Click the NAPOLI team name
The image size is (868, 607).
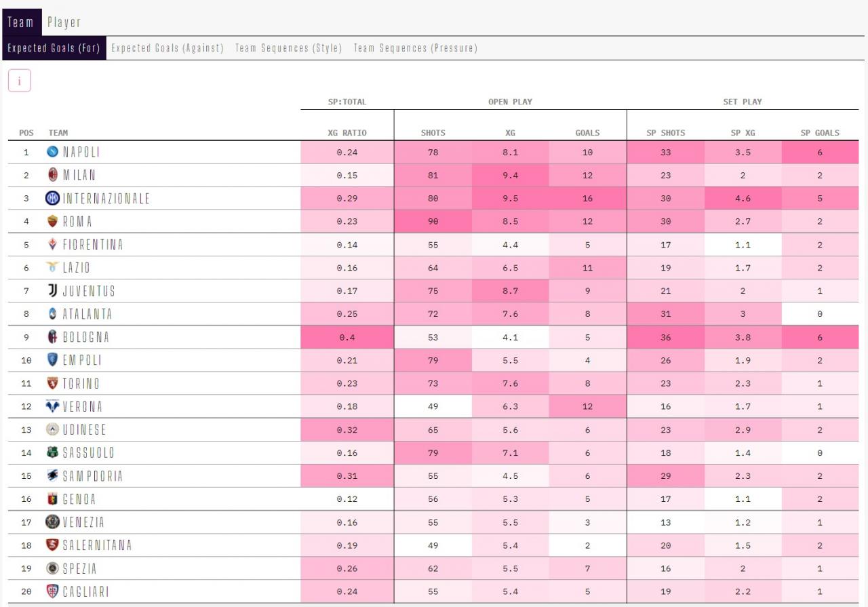pyautogui.click(x=81, y=152)
